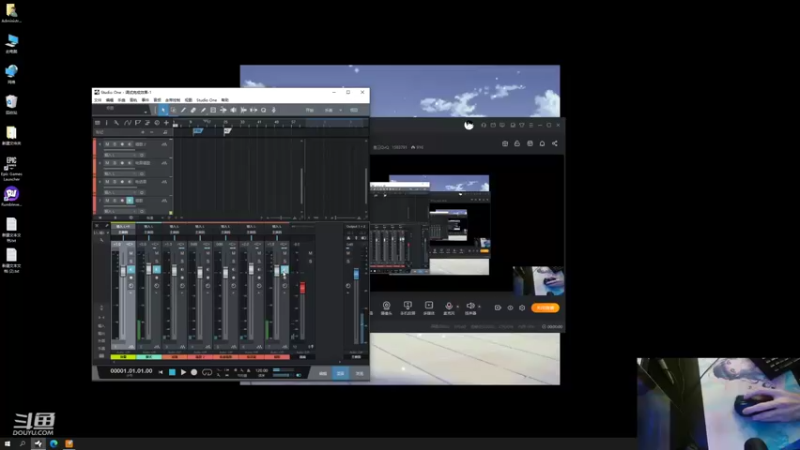Click the orange broadcast button in streaming app
The image size is (800, 450).
(545, 308)
